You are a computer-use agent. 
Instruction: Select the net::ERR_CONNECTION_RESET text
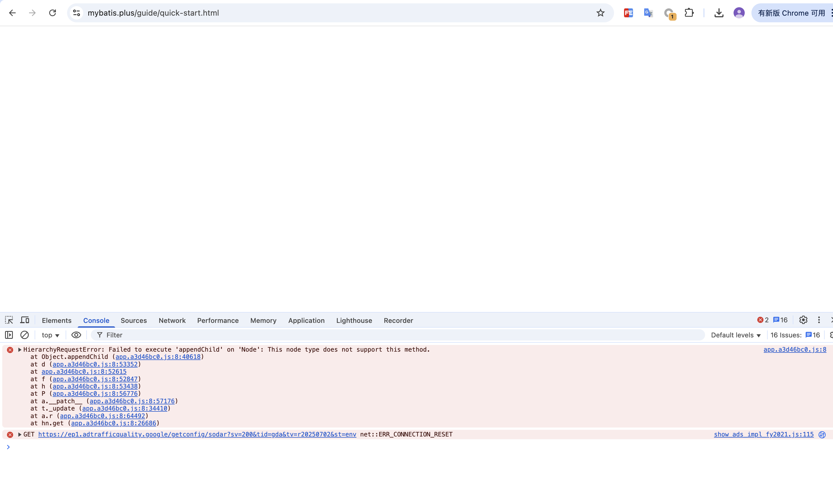[x=406, y=435]
